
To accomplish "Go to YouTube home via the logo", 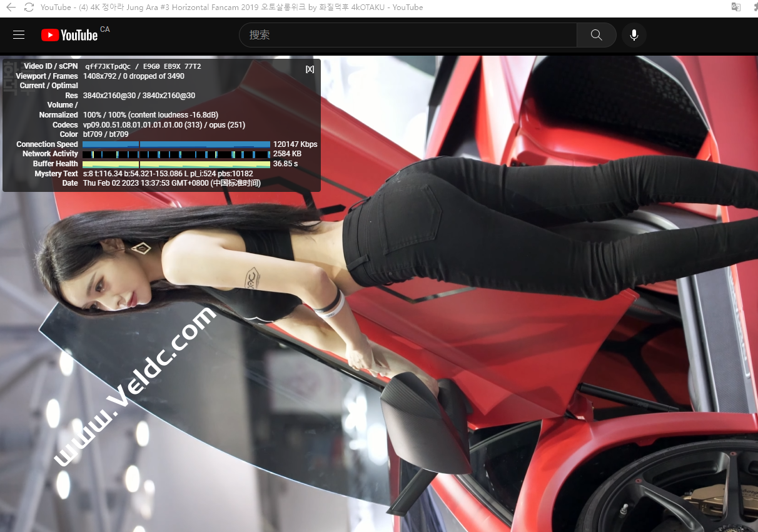I will pyautogui.click(x=69, y=35).
